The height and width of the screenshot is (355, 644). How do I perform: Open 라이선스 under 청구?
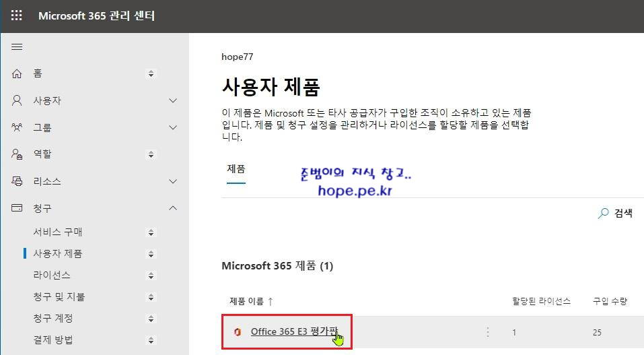(x=52, y=275)
